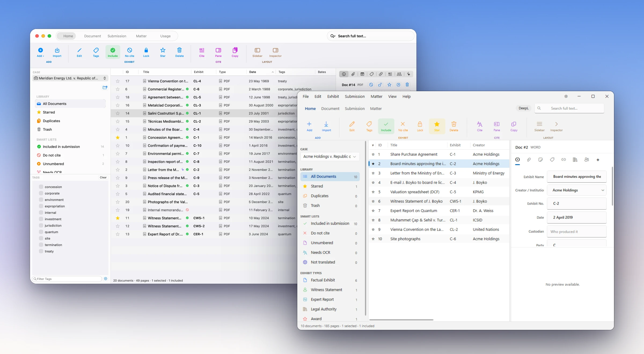The width and height of the screenshot is (644, 354).
Task: Click the blue Edit pencil in Mac toolbar
Action: 79,52
